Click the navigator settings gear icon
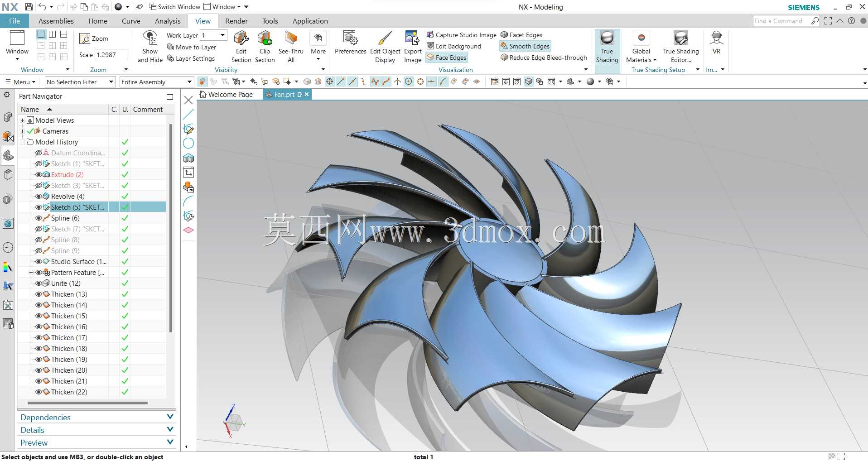 point(7,95)
